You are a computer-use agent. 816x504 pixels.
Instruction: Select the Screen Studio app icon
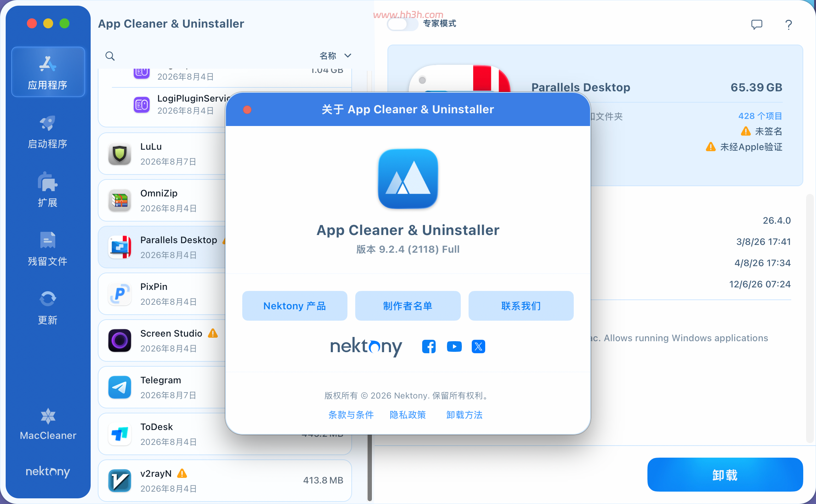(x=120, y=341)
